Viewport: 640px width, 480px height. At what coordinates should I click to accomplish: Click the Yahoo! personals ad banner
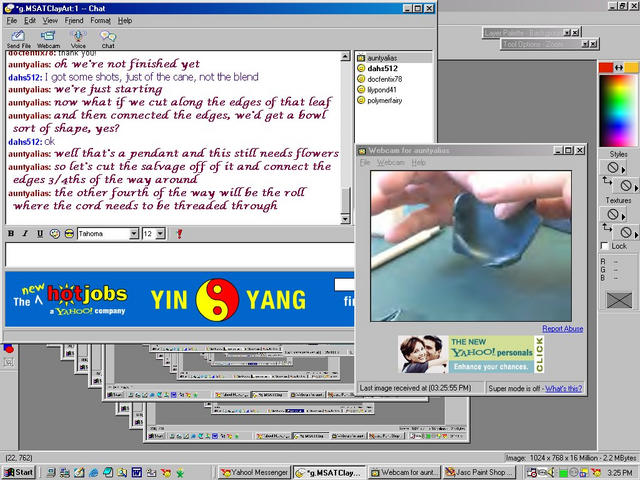click(x=471, y=354)
